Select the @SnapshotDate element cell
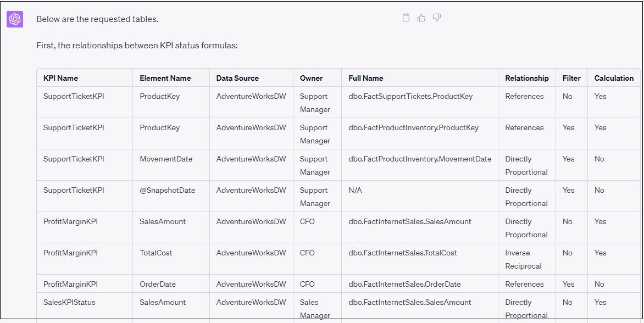 click(167, 191)
